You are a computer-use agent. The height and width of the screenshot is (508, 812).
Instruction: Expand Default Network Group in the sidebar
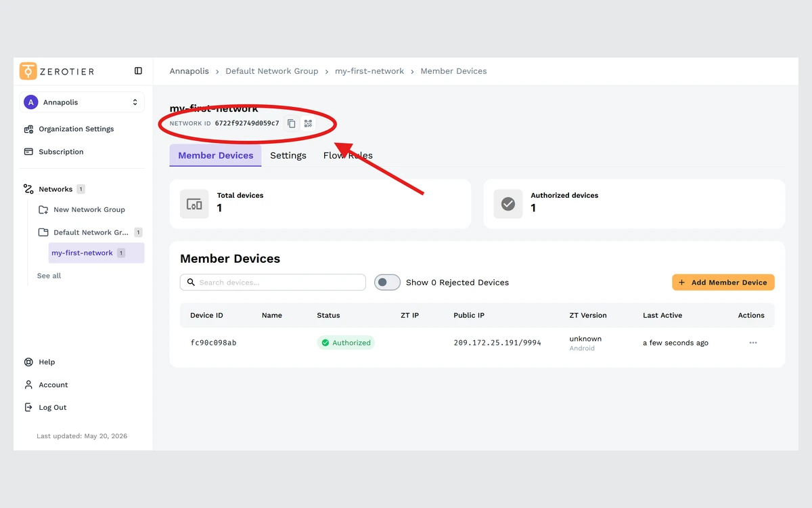tap(91, 232)
